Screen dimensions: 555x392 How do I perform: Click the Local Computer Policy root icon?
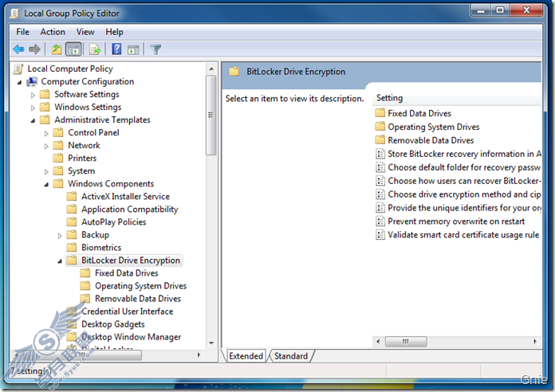[18, 69]
